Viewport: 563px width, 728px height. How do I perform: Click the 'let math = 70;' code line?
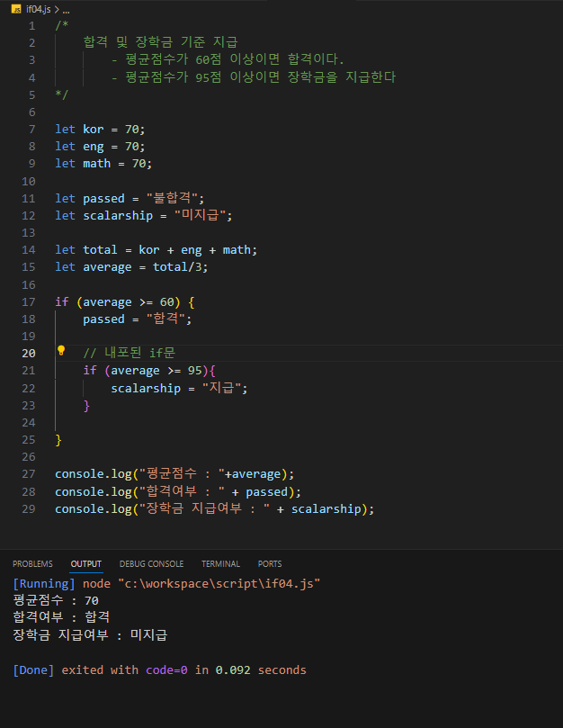pos(103,164)
